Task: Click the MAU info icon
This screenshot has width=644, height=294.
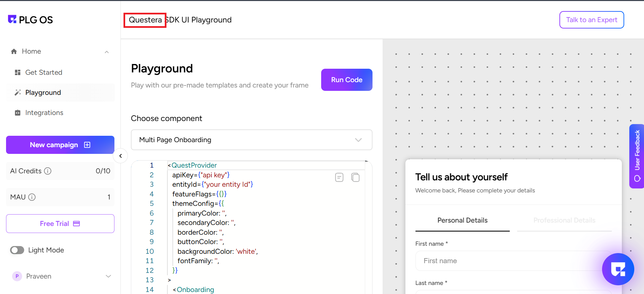Action: click(x=32, y=197)
